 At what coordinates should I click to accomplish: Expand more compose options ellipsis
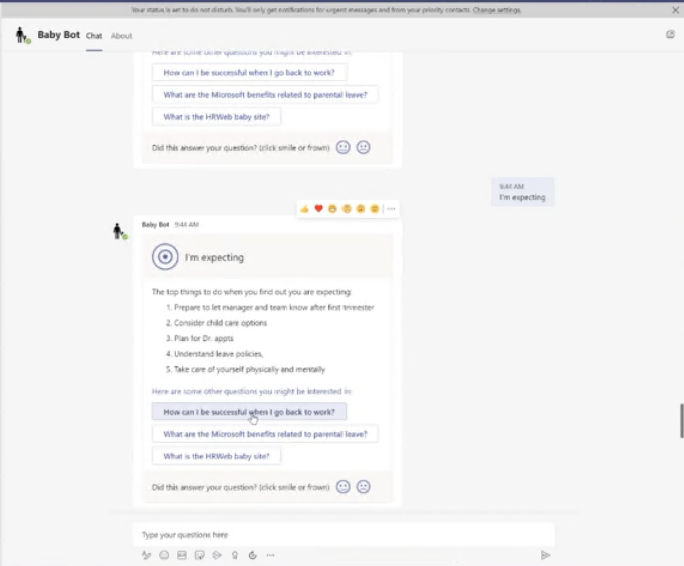[270, 555]
